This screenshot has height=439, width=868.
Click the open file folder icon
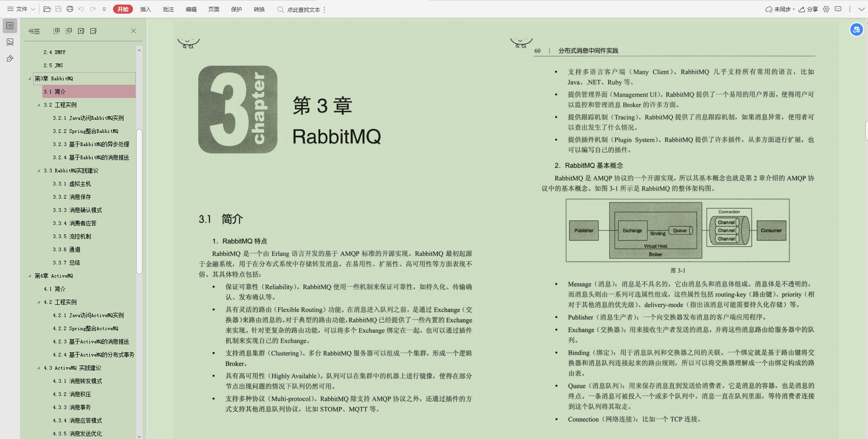tap(47, 9)
